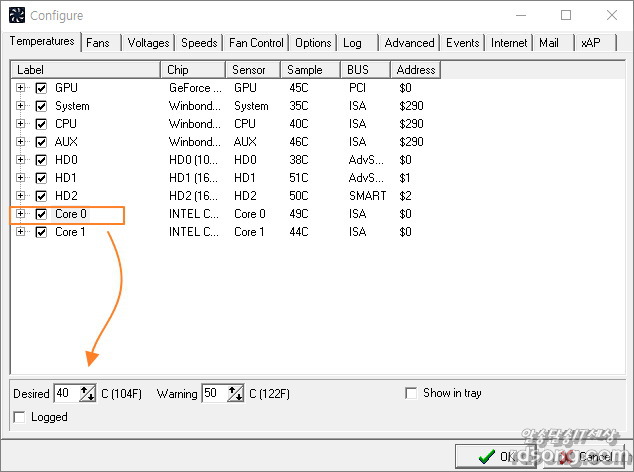The image size is (634, 472).
Task: Expand the HD0 tree node
Action: pos(21,160)
